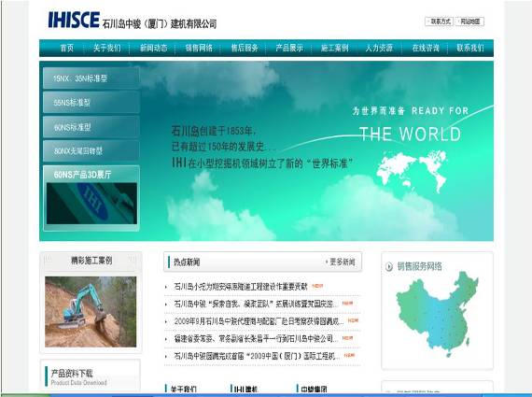Click 施工案例 in the navigation bar
The height and width of the screenshot is (397, 532).
click(334, 48)
